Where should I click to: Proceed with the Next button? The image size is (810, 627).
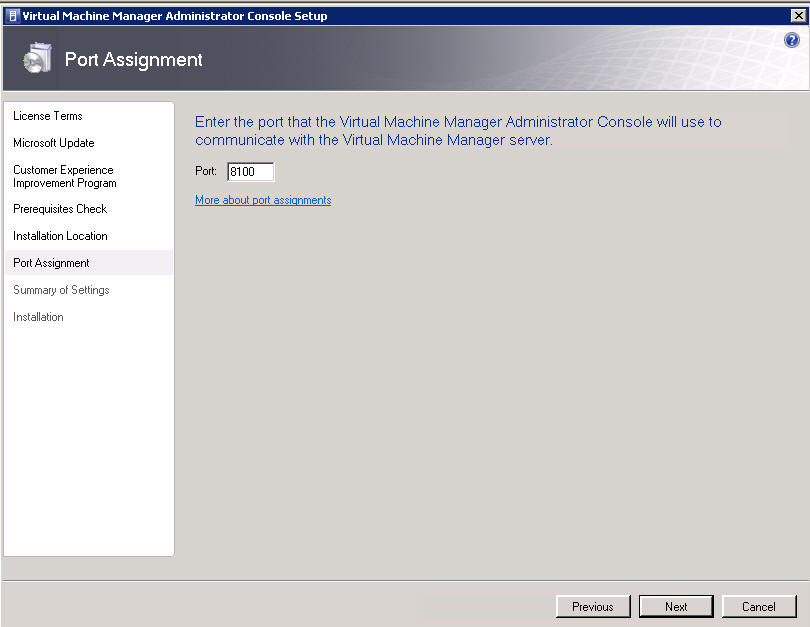click(676, 606)
